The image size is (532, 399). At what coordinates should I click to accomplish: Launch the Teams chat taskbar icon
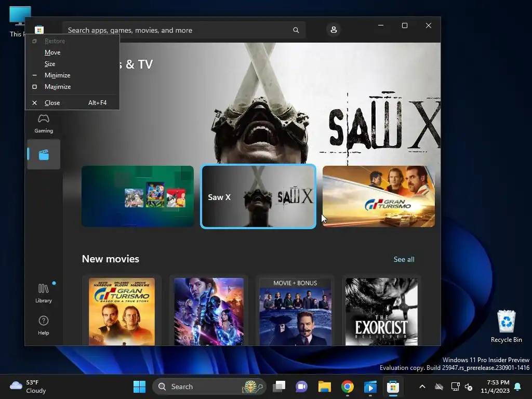coord(302,387)
